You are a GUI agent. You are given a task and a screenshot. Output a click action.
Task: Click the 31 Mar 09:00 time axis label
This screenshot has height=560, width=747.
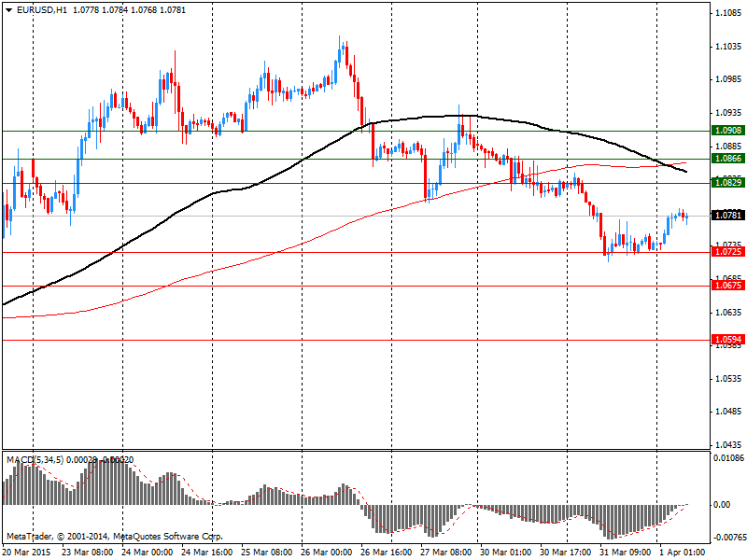click(625, 553)
